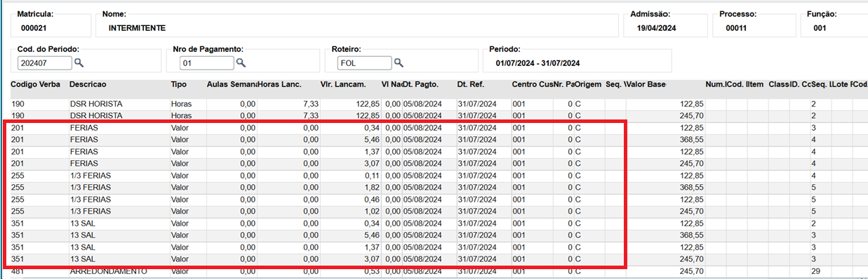Sort by the Codigo Verba column header

coord(35,84)
